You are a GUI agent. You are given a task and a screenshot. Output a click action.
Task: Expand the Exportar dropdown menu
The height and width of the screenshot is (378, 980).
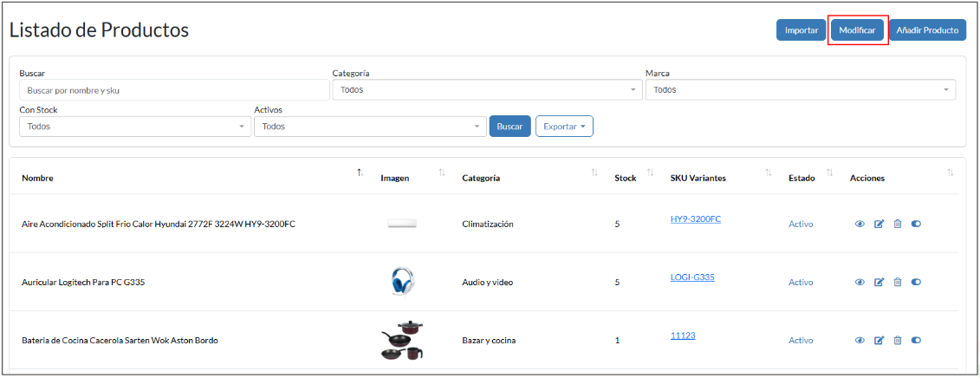click(564, 127)
